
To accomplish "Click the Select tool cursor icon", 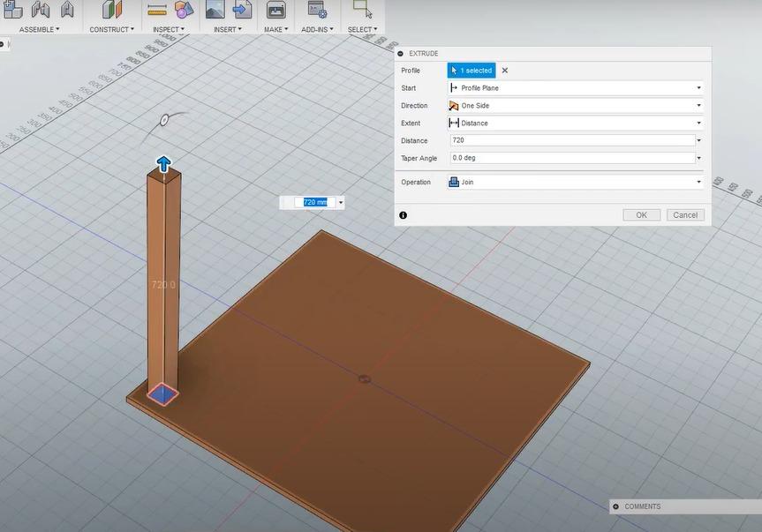I will point(363,9).
